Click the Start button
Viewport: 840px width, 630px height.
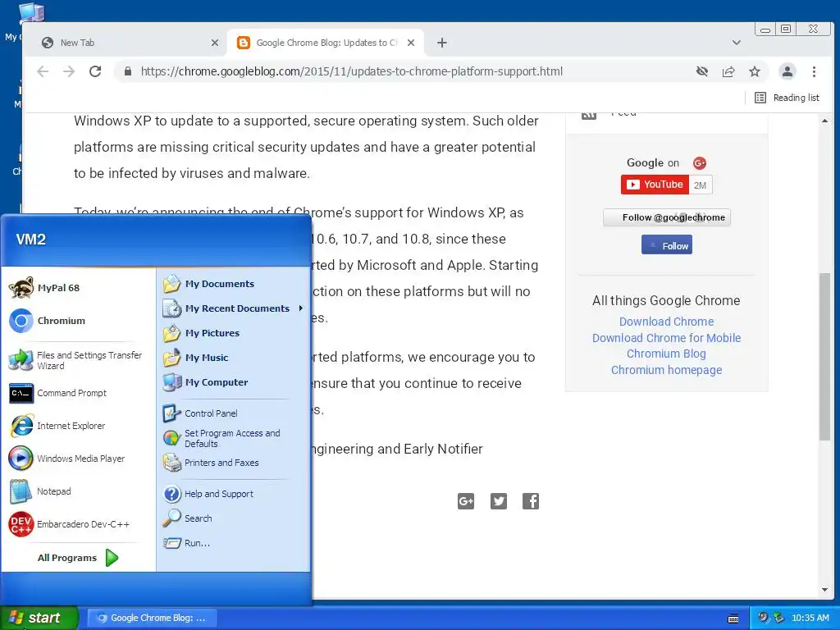point(39,618)
